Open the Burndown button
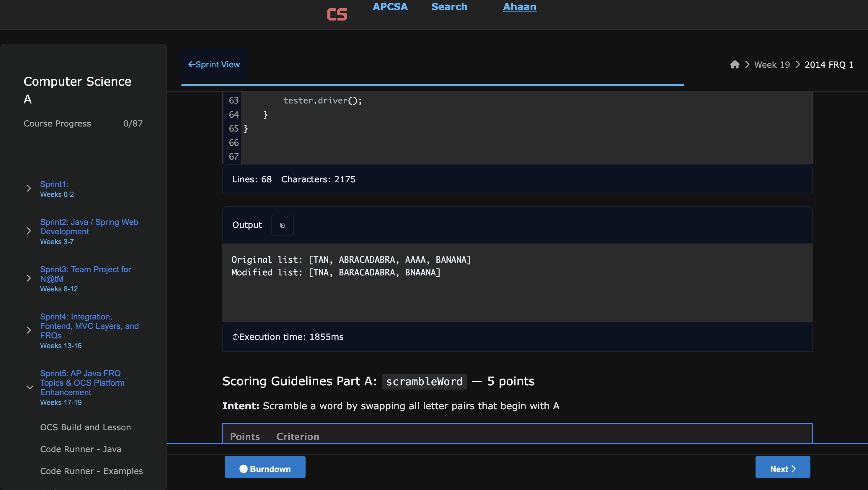The width and height of the screenshot is (868, 490). [x=270, y=469]
